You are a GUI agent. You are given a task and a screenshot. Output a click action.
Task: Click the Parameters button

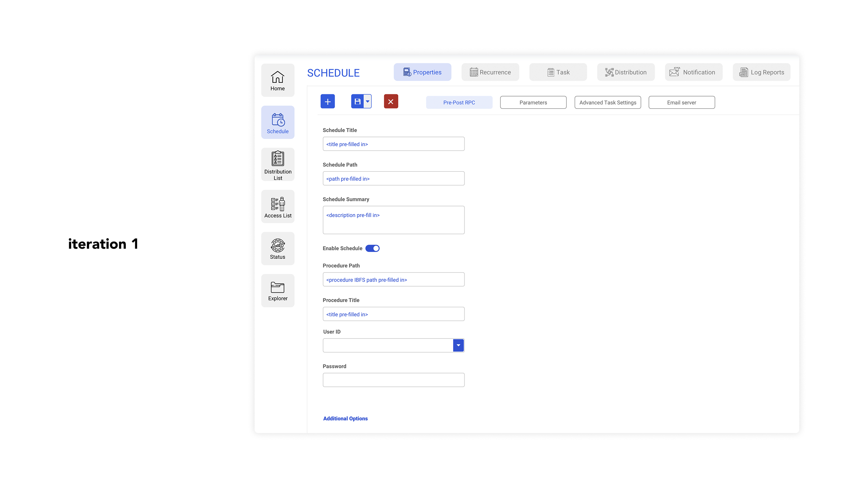pos(533,103)
